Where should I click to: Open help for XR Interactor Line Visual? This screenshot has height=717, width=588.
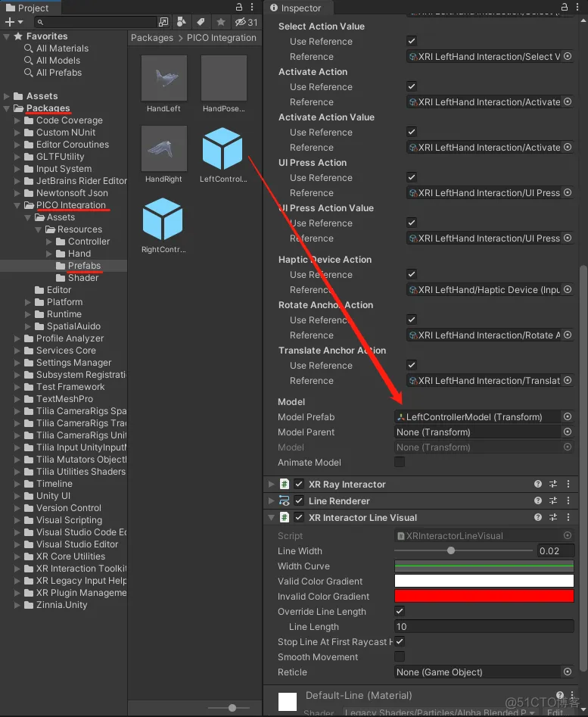click(538, 517)
